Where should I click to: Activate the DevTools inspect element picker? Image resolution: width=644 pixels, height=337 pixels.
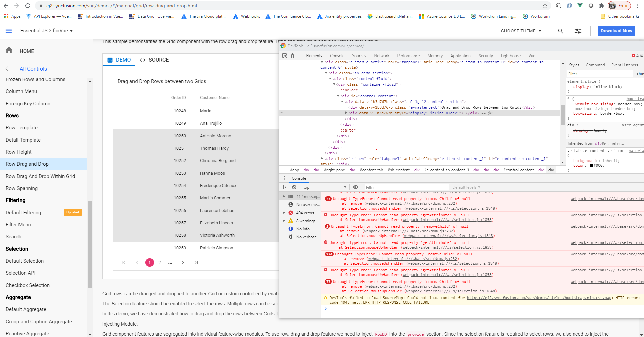pyautogui.click(x=285, y=56)
